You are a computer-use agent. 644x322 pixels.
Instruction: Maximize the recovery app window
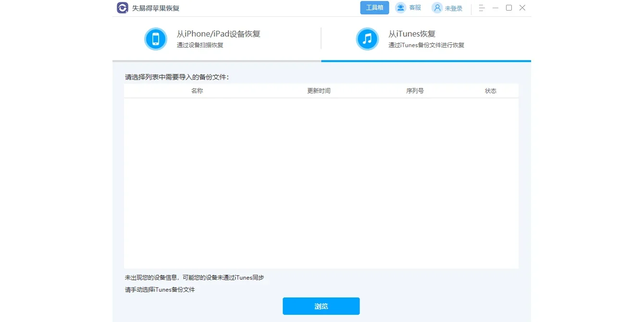pos(509,8)
